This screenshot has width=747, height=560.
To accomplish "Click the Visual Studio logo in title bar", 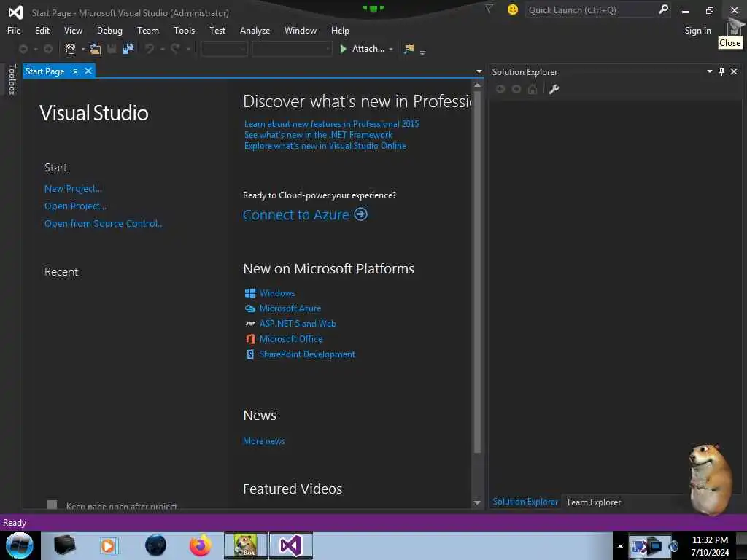I will [x=16, y=12].
